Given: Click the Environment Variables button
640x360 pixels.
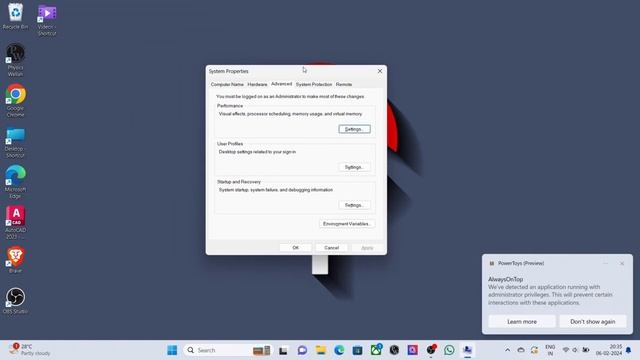Looking at the screenshot, I should (347, 224).
